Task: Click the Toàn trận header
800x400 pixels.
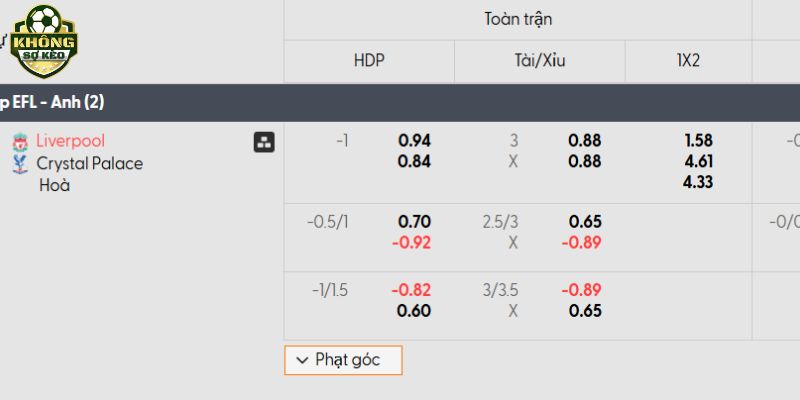Action: click(x=518, y=19)
